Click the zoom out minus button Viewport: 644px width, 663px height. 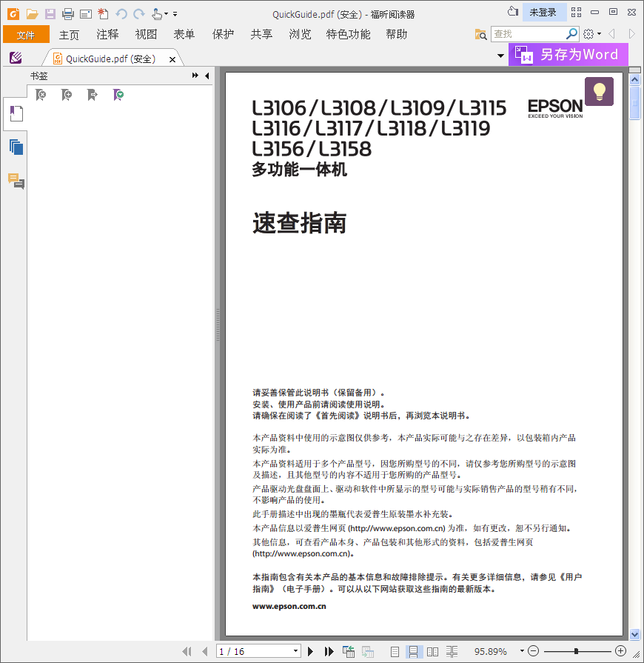(x=534, y=651)
